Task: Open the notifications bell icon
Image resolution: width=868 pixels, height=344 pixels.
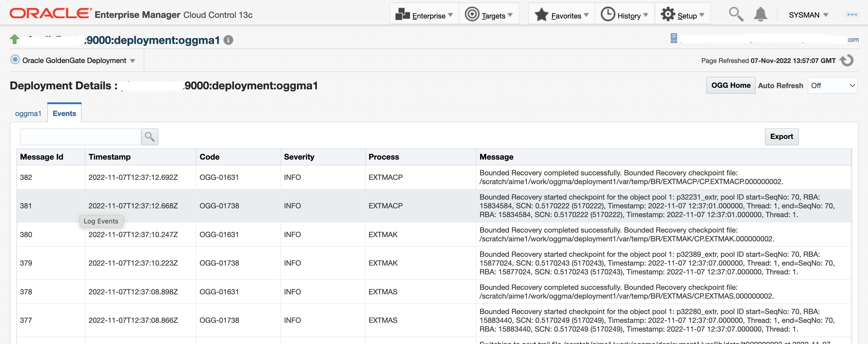Action: click(760, 15)
